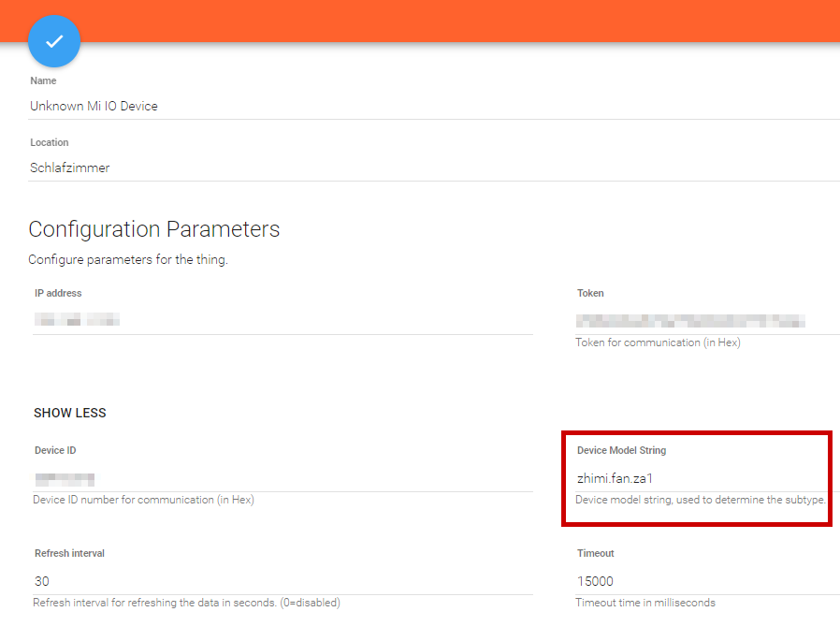Click the Configuration Parameters heading
This screenshot has height=641, width=840.
coord(154,229)
